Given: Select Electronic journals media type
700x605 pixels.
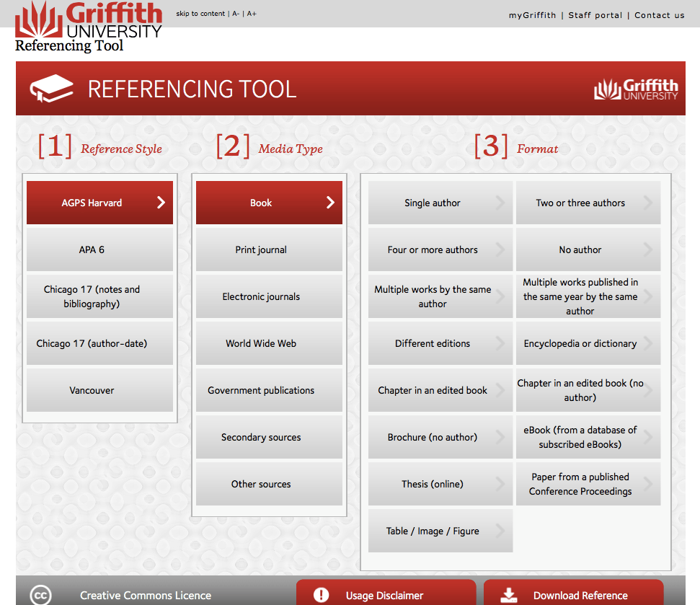Looking at the screenshot, I should 269,296.
